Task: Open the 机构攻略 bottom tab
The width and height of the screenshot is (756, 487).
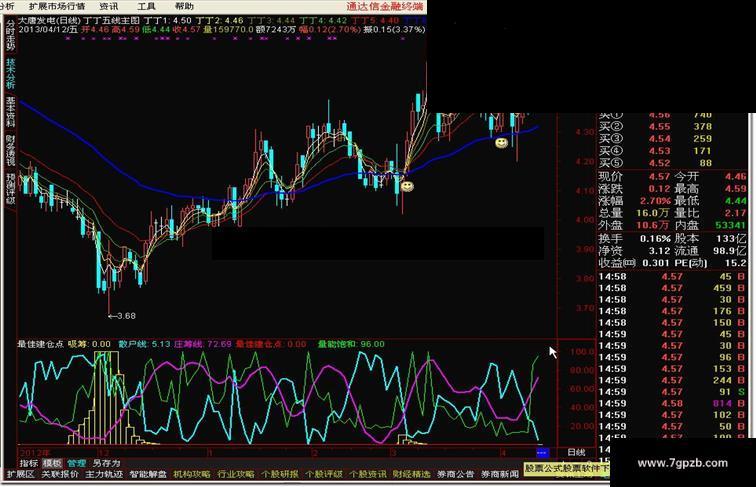Action: pyautogui.click(x=192, y=474)
